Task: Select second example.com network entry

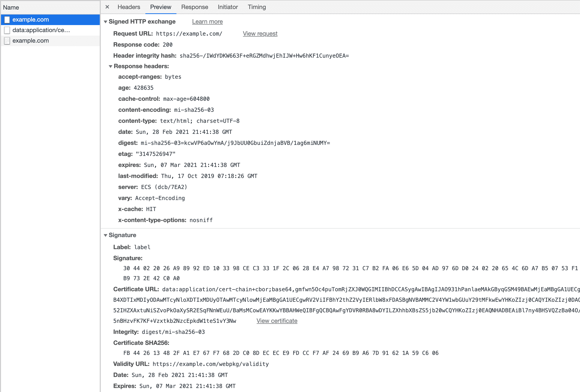Action: point(31,41)
